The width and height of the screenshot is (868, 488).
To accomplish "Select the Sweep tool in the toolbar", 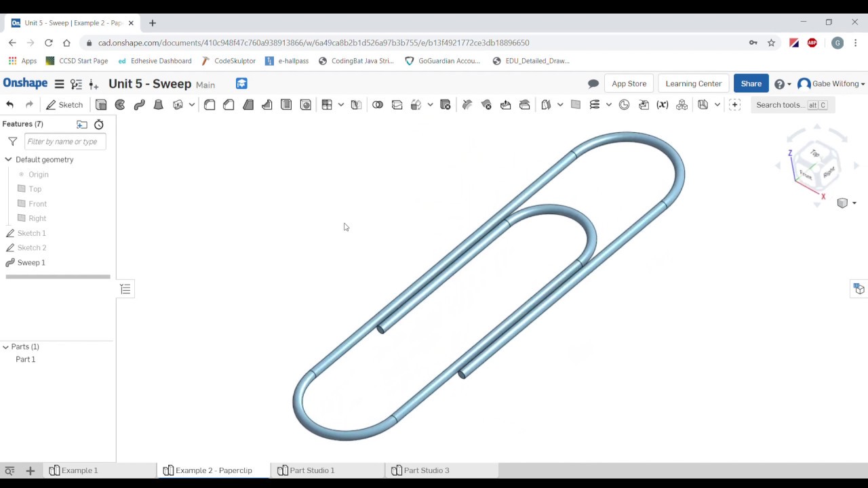I will [x=139, y=104].
